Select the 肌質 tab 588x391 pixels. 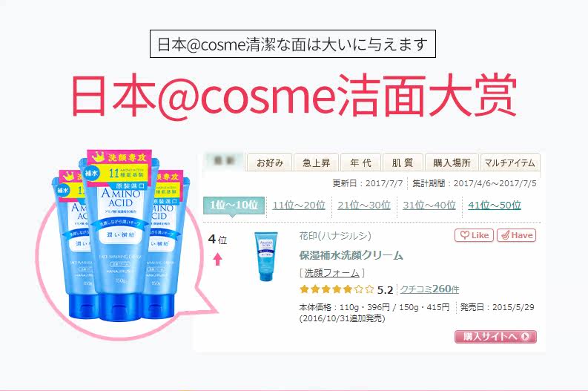click(x=403, y=162)
